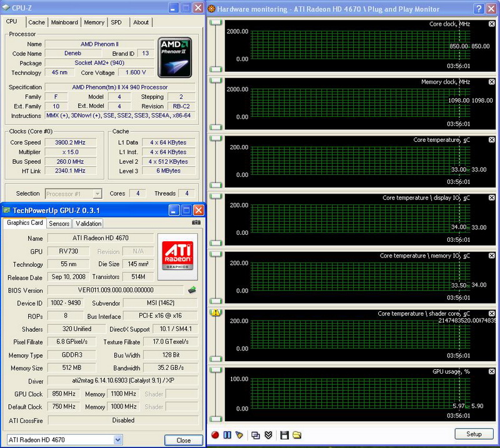The height and width of the screenshot is (448, 500).
Task: Open the ATI Radeon HD 4670 card dropdown
Action: pos(117,440)
